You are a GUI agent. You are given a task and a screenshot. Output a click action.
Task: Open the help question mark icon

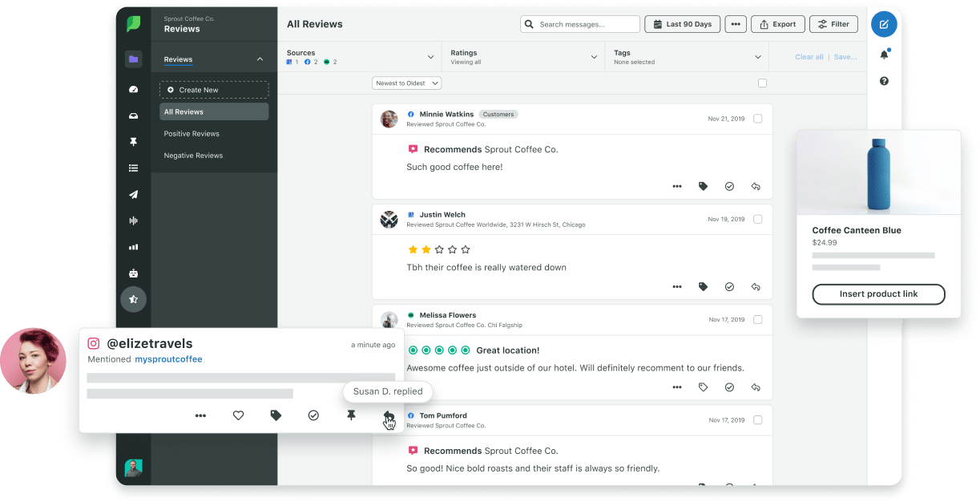pos(884,81)
